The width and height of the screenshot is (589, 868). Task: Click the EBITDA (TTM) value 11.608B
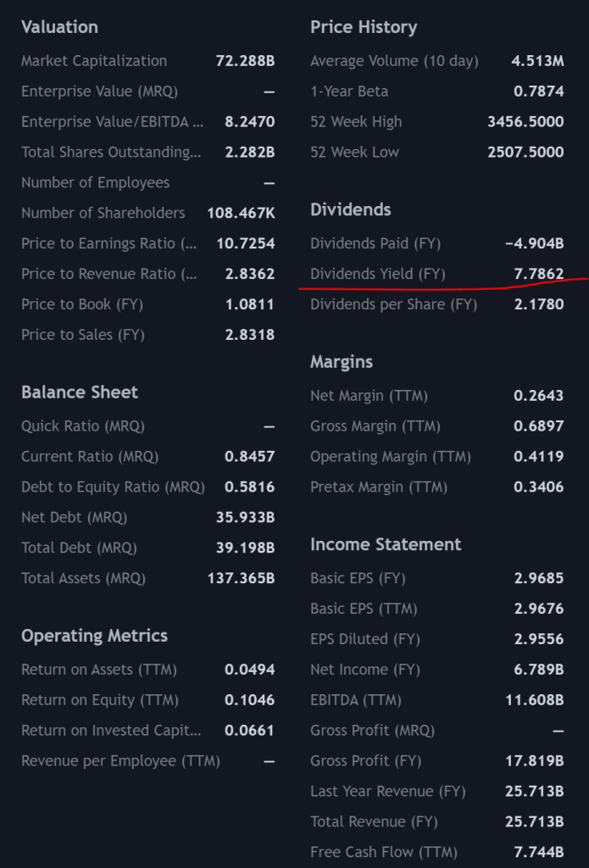point(534,700)
